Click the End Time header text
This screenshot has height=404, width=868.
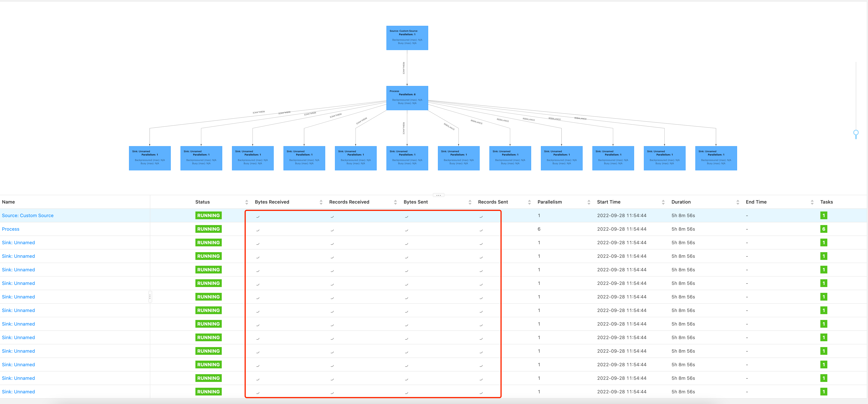[756, 202]
